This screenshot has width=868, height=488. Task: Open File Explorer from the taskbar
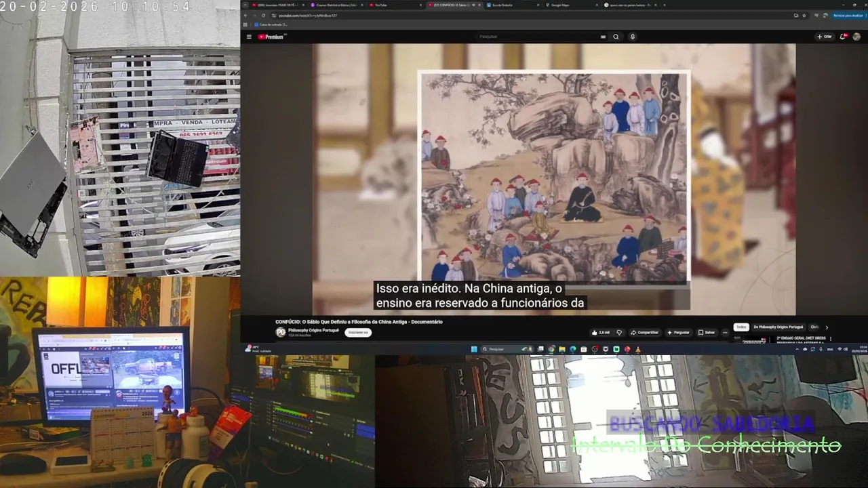(562, 349)
